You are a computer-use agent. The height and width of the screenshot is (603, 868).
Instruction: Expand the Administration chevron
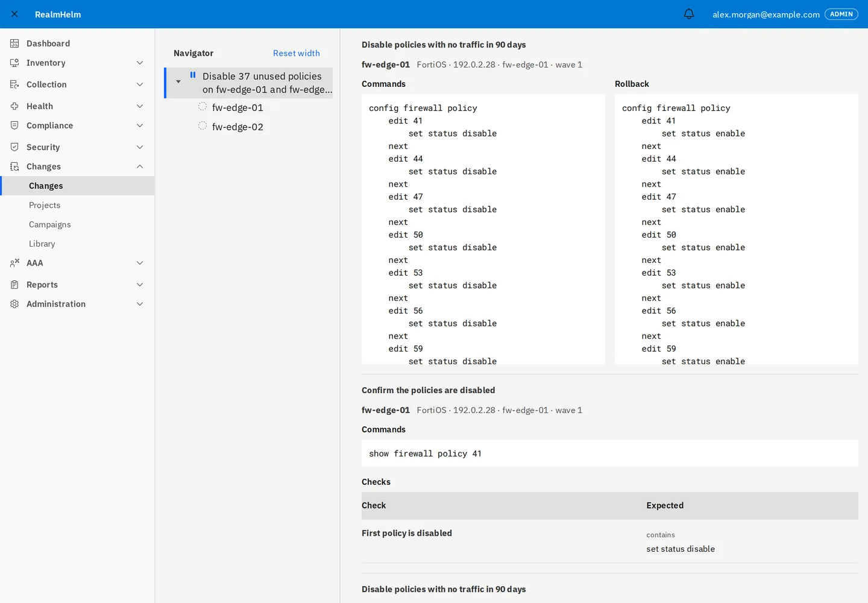tap(140, 304)
